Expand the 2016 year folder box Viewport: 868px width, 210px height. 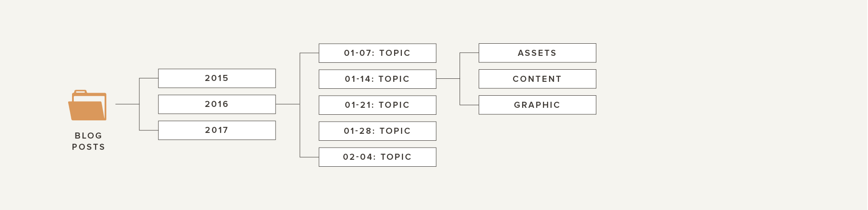click(x=217, y=104)
